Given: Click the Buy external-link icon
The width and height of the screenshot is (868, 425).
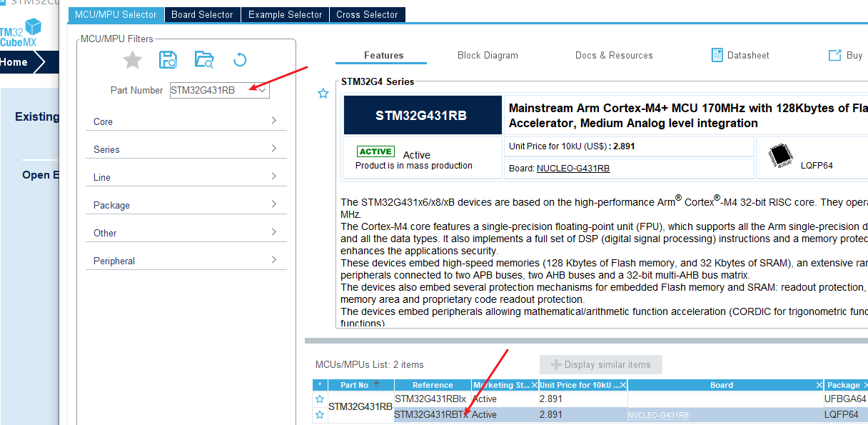Looking at the screenshot, I should [834, 55].
